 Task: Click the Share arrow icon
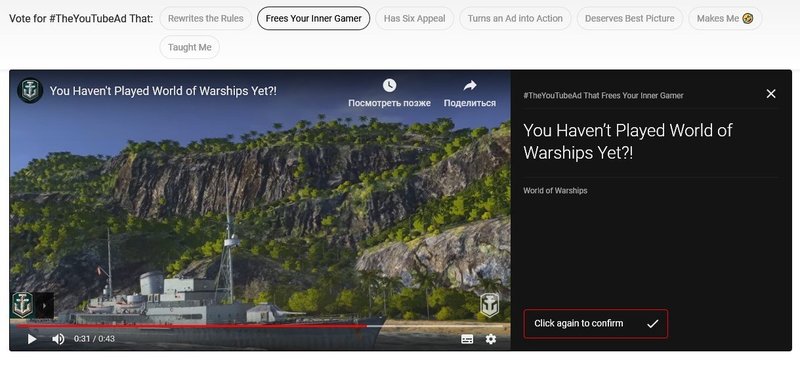click(470, 86)
